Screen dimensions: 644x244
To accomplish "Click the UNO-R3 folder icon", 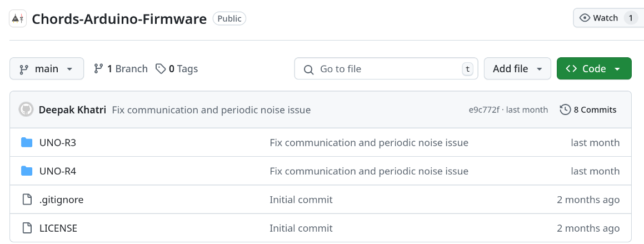I will (27, 143).
